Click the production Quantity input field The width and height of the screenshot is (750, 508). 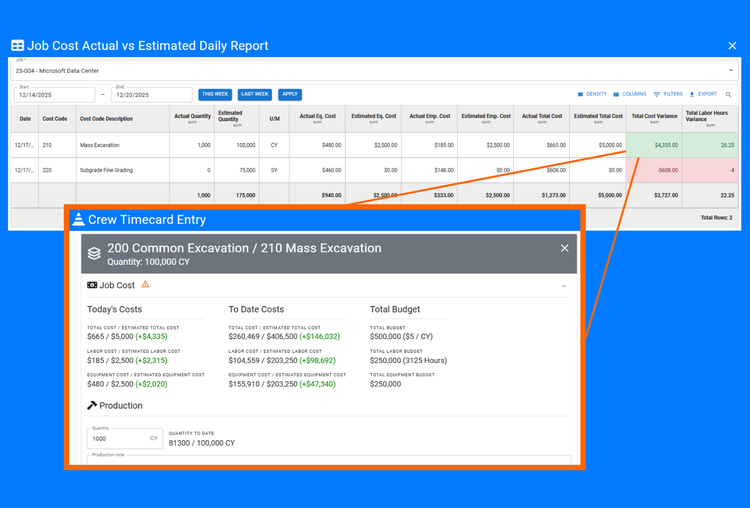[x=125, y=438]
